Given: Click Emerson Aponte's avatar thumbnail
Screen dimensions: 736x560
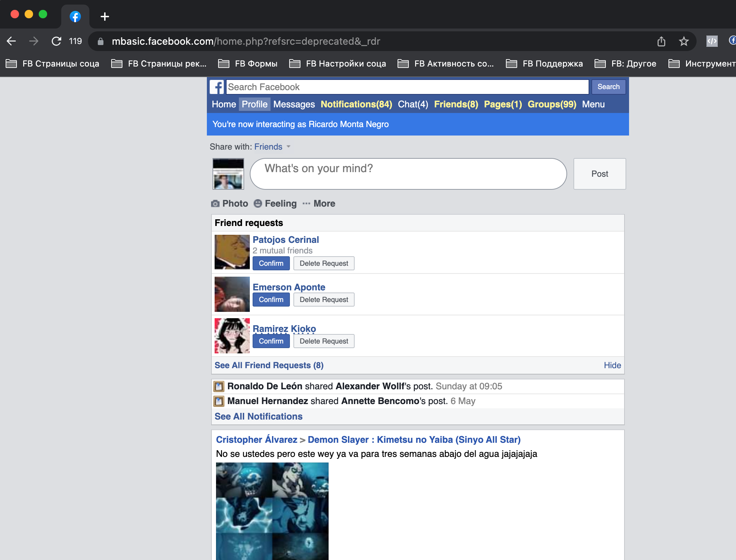Looking at the screenshot, I should (x=232, y=294).
